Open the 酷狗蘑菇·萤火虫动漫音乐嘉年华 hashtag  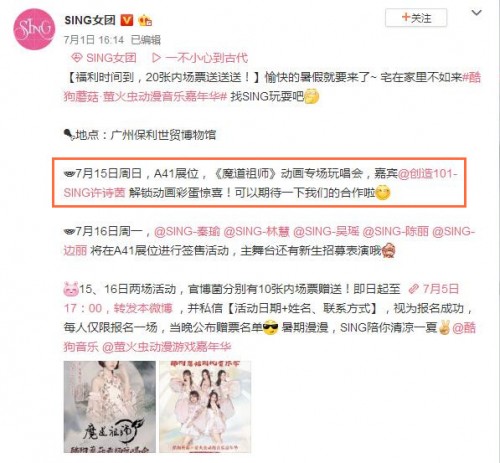pos(272,87)
